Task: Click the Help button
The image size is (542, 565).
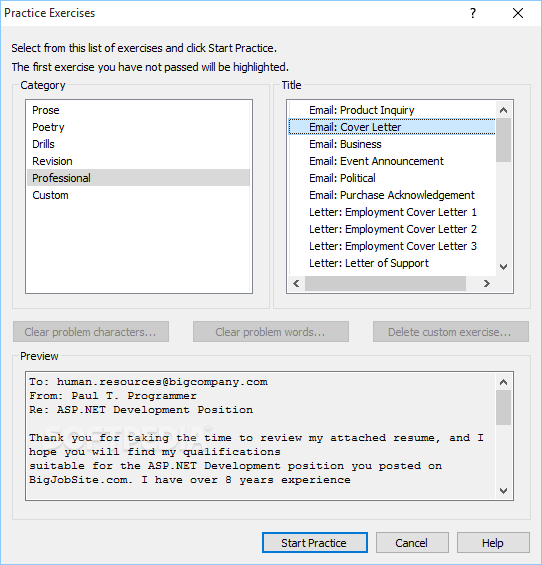Action: click(493, 543)
